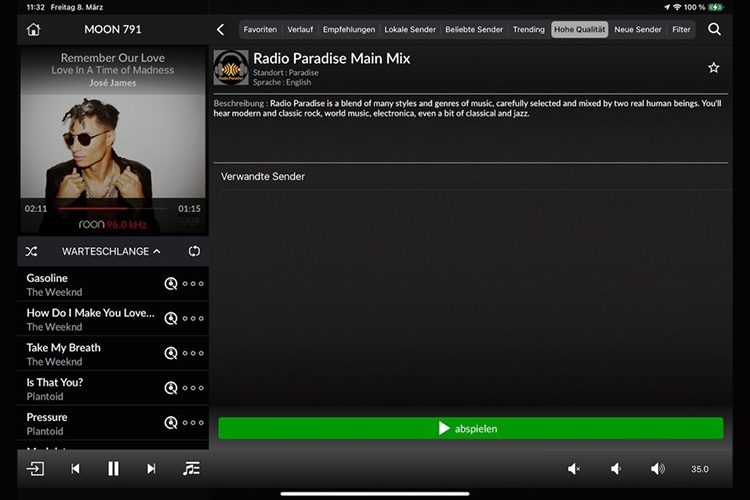Play Radio Paradise with abspielen button
750x500 pixels.
[471, 428]
